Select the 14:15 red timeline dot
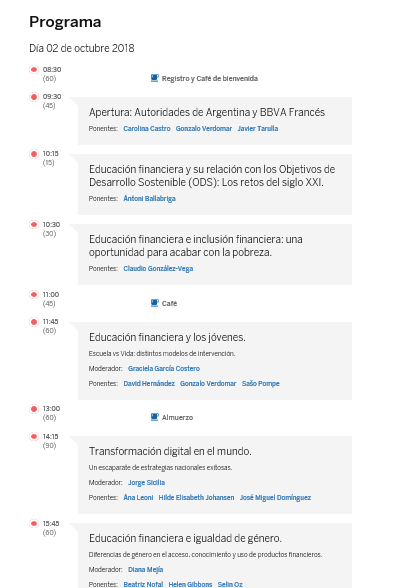405x588 pixels. pyautogui.click(x=34, y=436)
